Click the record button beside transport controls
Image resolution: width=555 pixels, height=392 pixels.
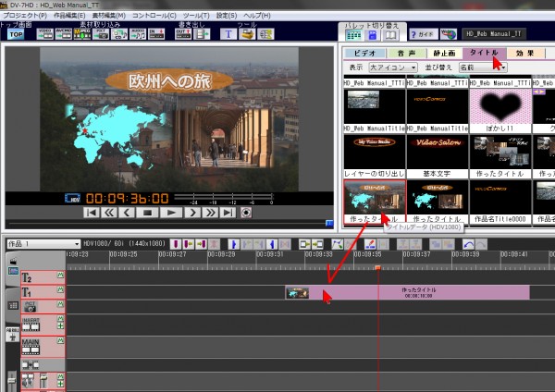point(246,213)
